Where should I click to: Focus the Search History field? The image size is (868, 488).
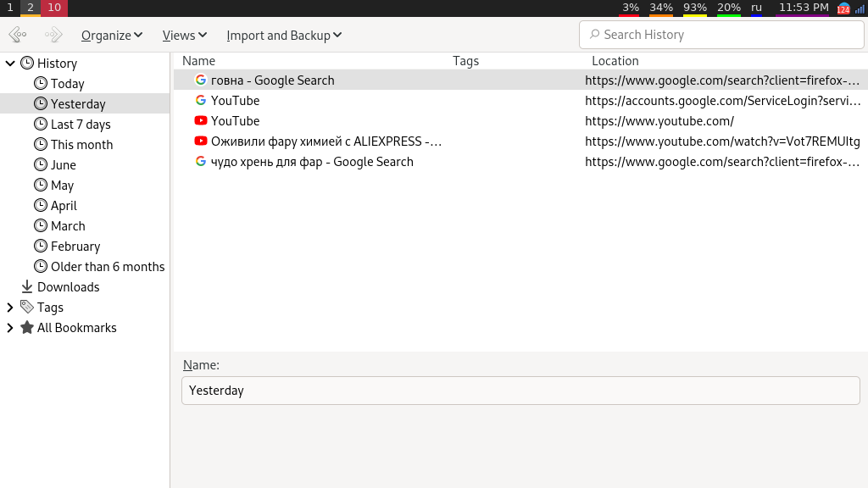tap(721, 35)
